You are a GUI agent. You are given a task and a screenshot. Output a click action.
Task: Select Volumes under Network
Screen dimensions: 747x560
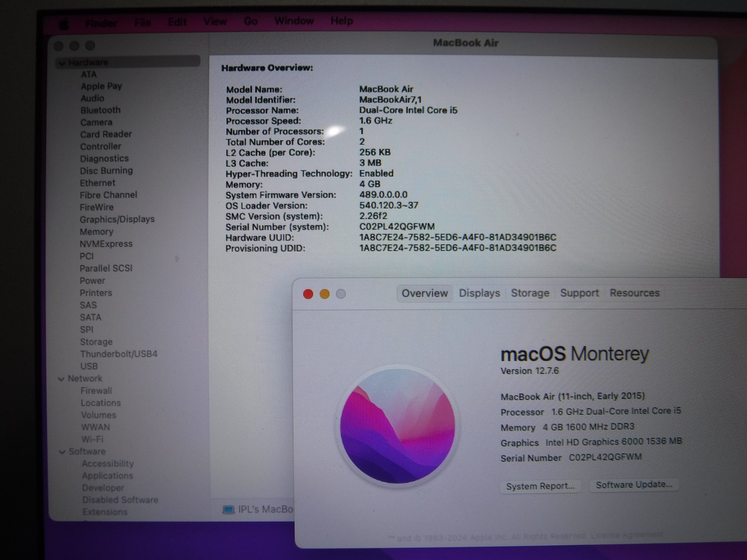point(99,415)
